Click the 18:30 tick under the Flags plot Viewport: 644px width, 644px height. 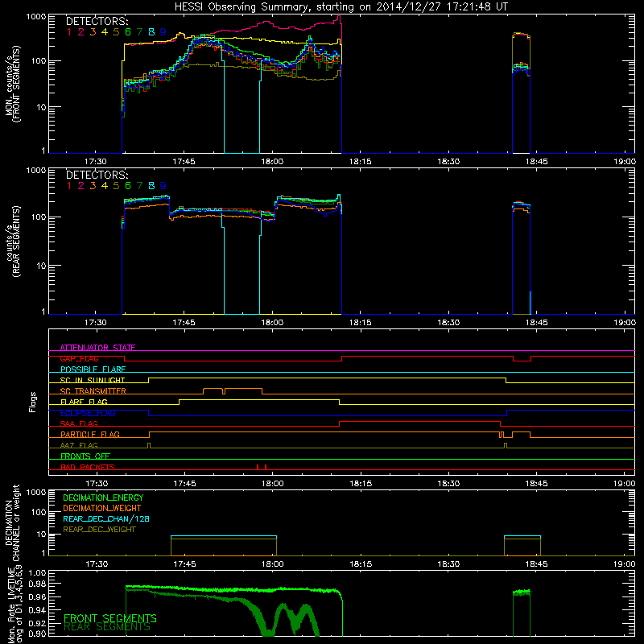[448, 484]
